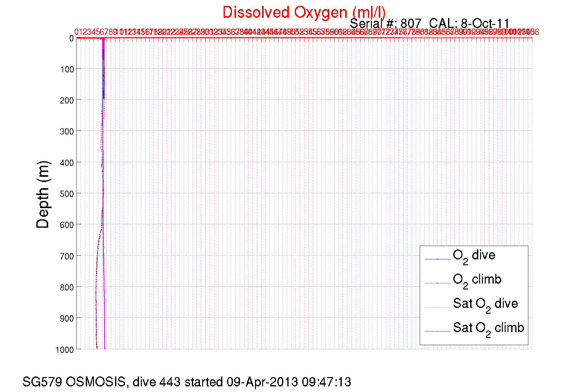
Task: Click the 500 depth tick label
Action: 67,194
